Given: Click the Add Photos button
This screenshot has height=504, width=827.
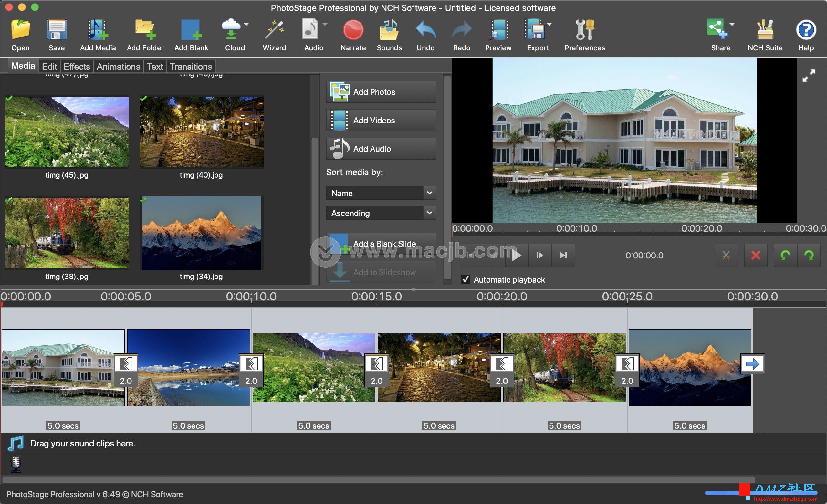Looking at the screenshot, I should (381, 92).
